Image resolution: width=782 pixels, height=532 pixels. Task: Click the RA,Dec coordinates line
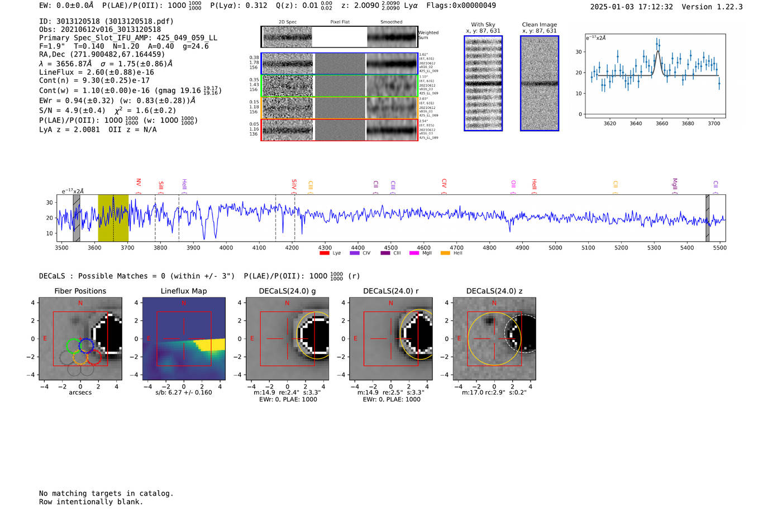(102, 55)
